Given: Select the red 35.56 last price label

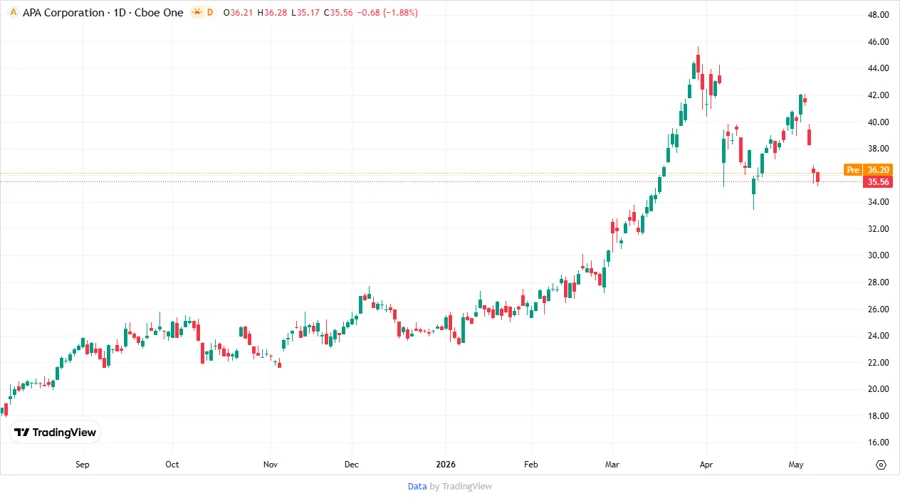Looking at the screenshot, I should (878, 182).
